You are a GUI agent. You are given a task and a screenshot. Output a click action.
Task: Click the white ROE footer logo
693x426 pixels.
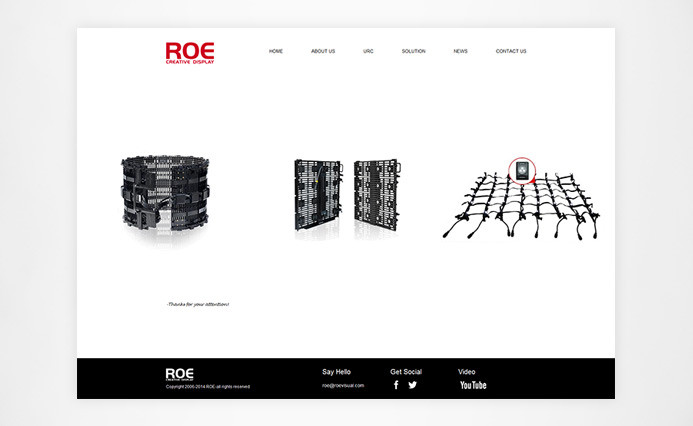pyautogui.click(x=180, y=374)
